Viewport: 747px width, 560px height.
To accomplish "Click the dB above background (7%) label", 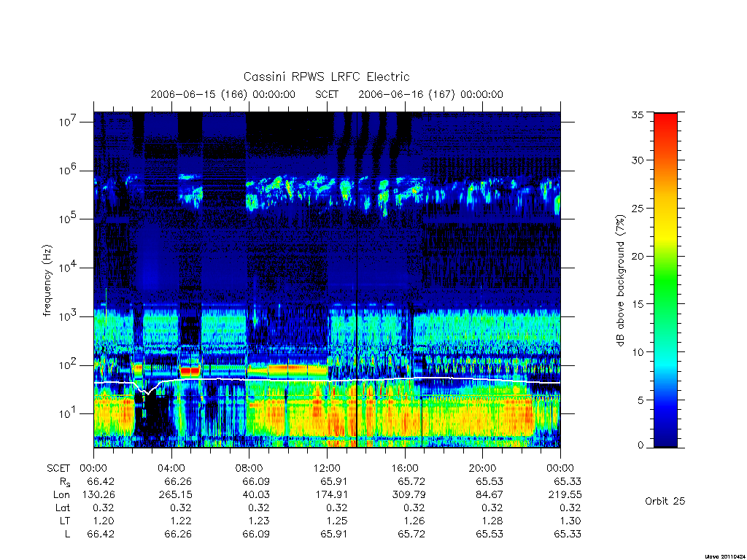I will pyautogui.click(x=620, y=281).
